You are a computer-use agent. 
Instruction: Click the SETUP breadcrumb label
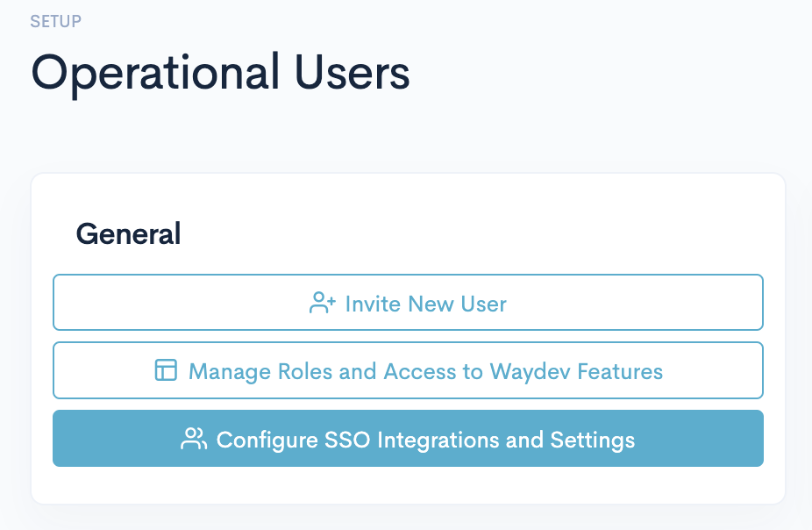[x=55, y=21]
